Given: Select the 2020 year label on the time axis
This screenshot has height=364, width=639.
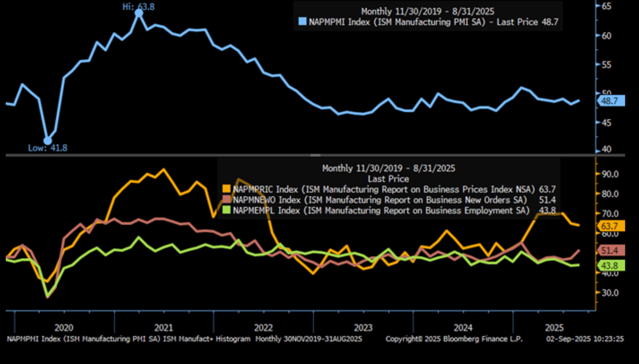Looking at the screenshot, I should click(x=64, y=327).
